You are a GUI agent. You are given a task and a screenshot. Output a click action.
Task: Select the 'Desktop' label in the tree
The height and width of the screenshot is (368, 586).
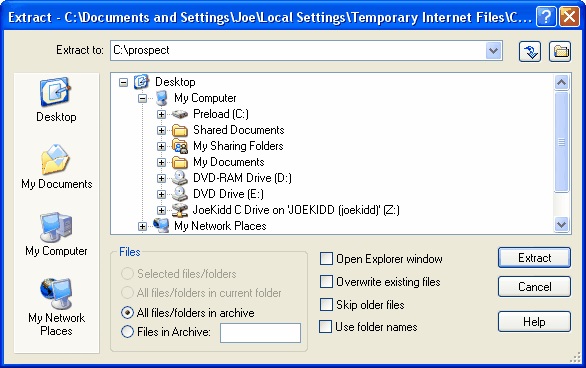coord(175,82)
